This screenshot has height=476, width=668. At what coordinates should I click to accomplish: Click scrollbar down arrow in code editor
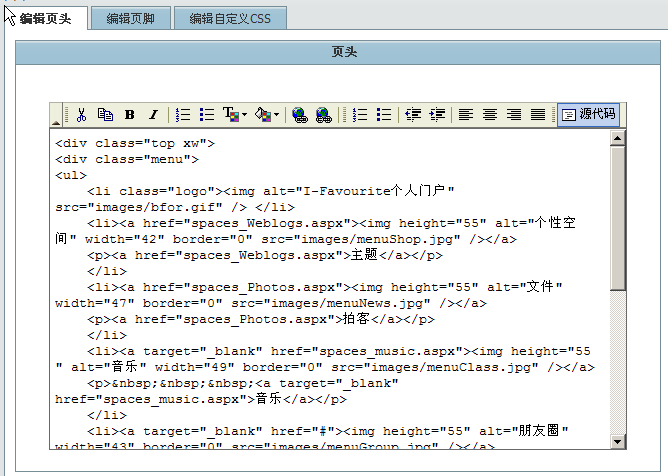(x=618, y=441)
